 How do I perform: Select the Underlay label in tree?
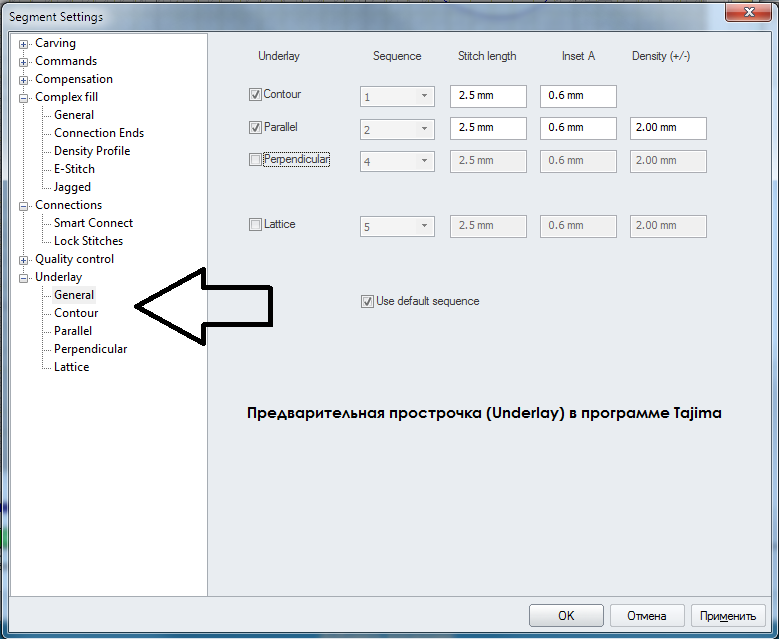pos(58,277)
